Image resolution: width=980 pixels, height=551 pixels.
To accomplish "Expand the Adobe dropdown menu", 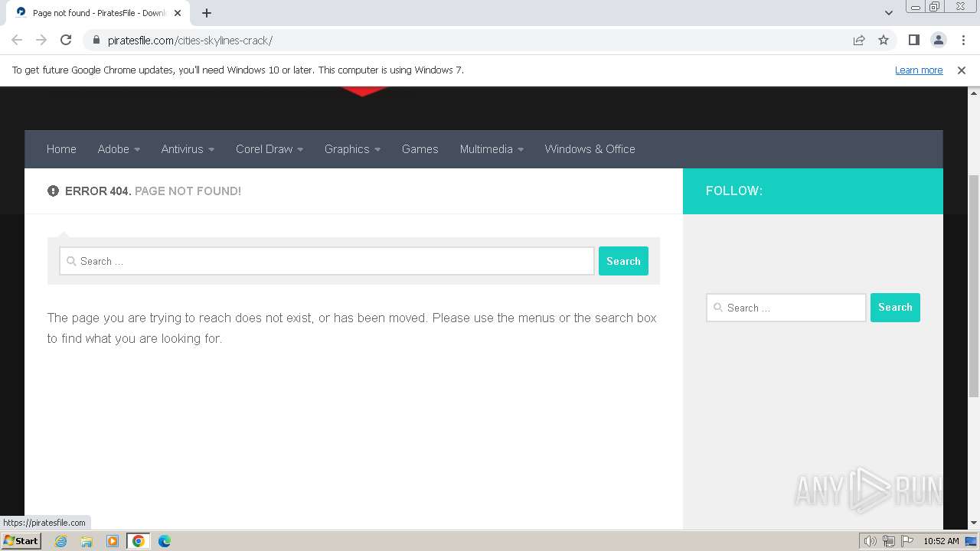I will point(119,149).
